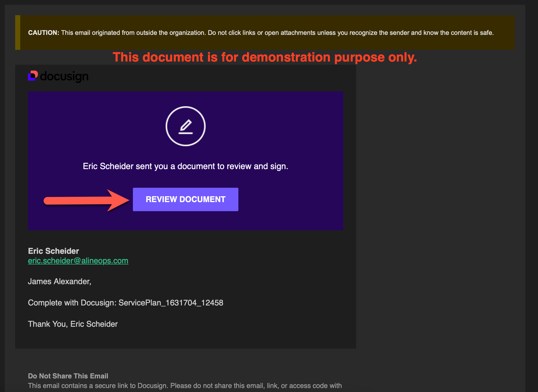
Task: Click the Docusign logo mark icon
Action: 33,76
